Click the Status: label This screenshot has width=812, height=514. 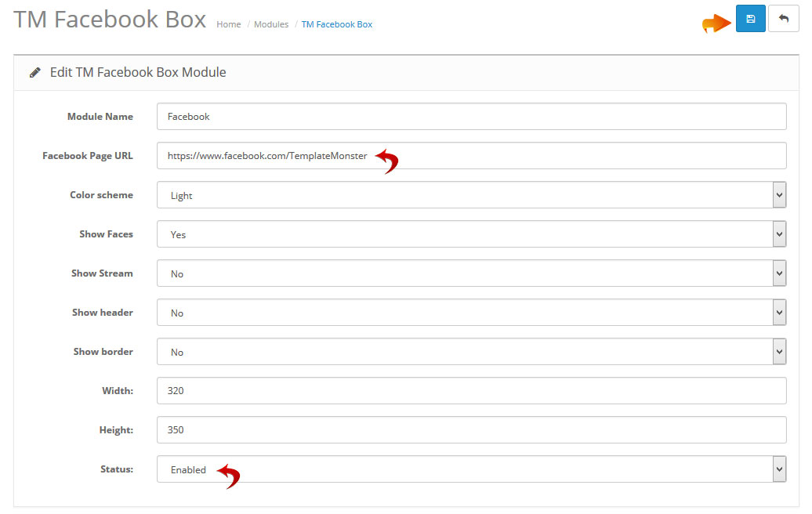click(117, 469)
